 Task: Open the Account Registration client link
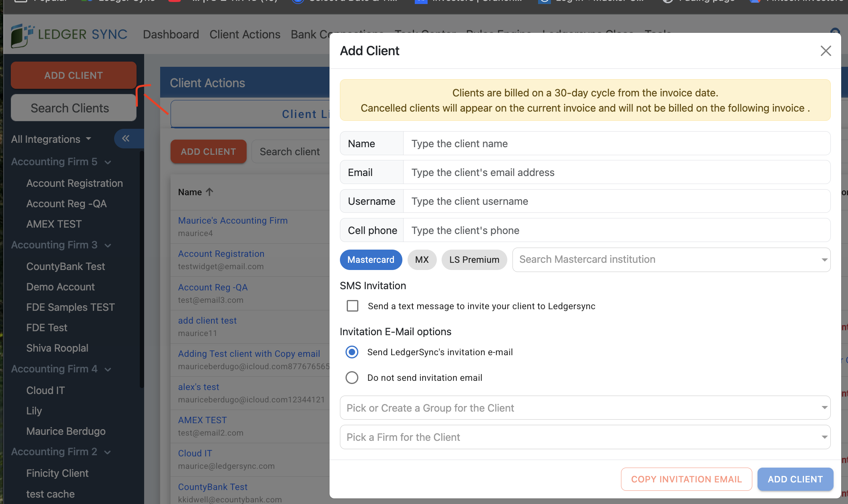coord(221,254)
